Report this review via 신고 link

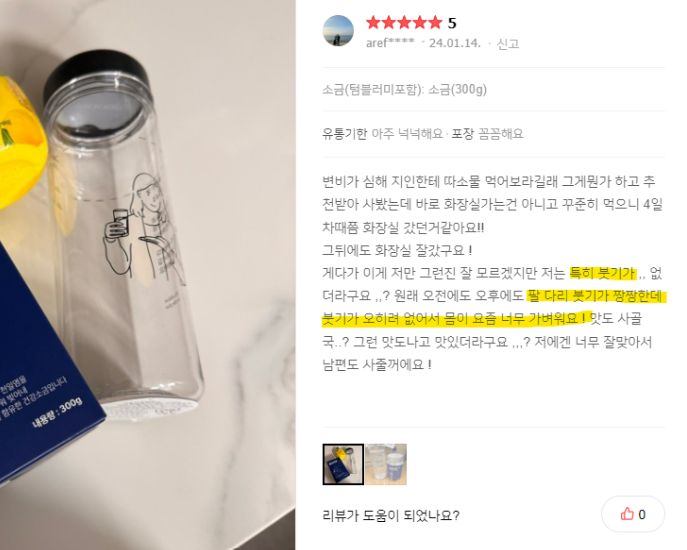click(x=508, y=43)
